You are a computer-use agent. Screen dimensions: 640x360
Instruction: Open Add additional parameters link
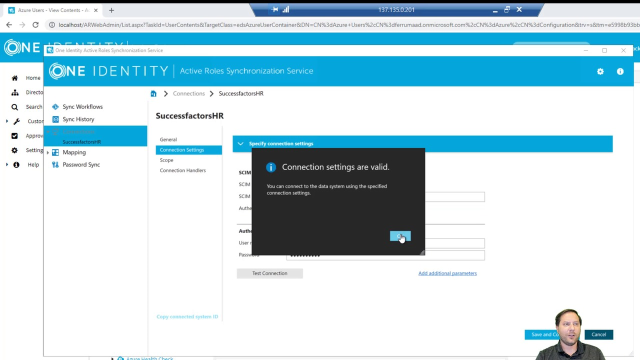pyautogui.click(x=447, y=273)
